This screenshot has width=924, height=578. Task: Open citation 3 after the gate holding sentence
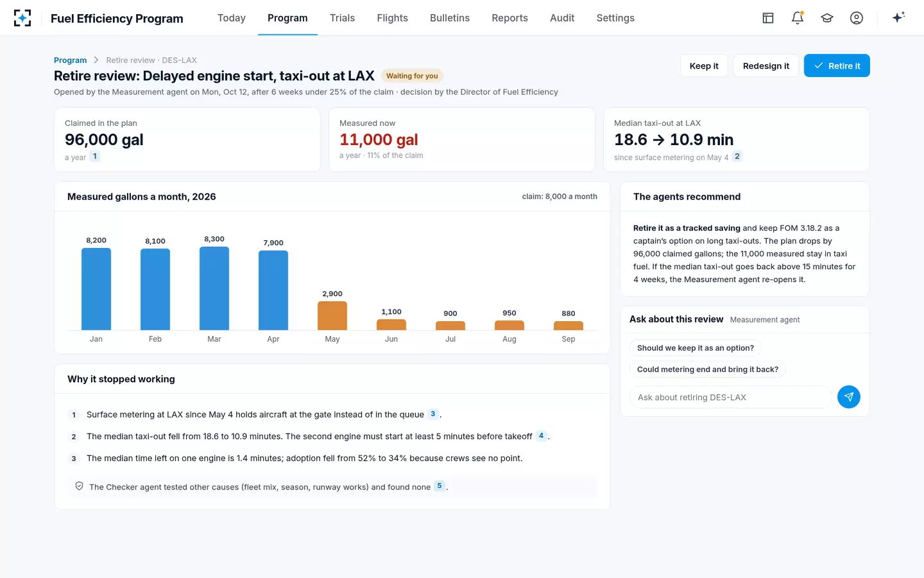(x=433, y=414)
